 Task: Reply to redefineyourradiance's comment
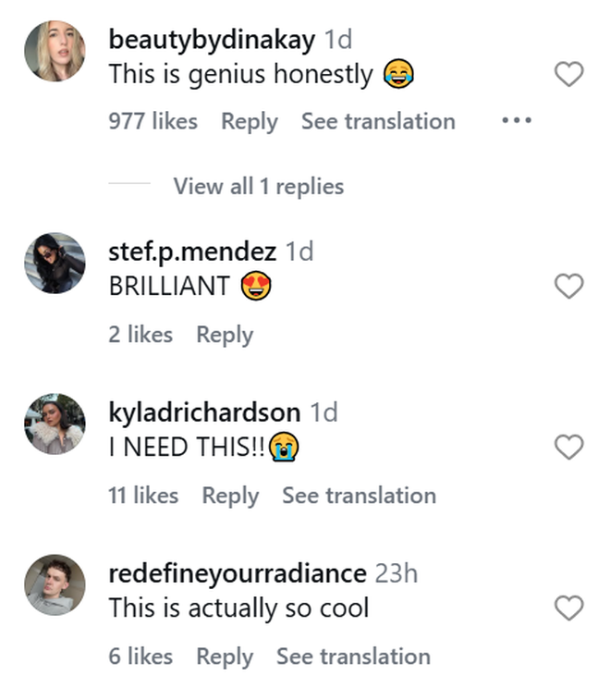(225, 657)
